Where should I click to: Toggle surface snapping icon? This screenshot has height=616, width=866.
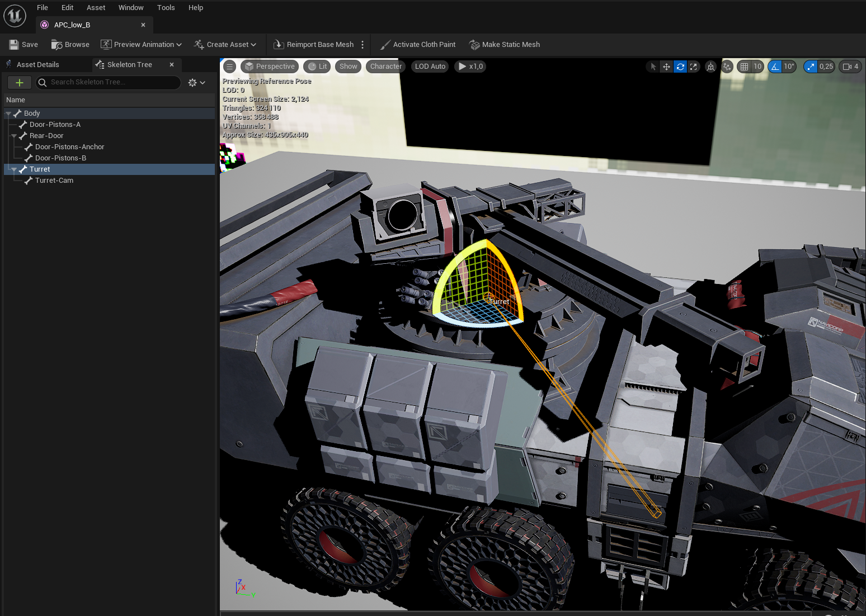(727, 67)
